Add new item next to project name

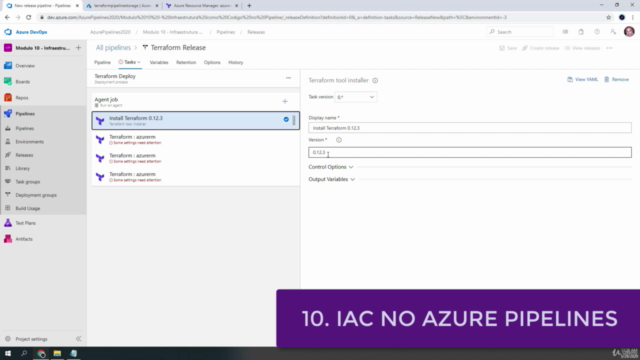point(78,48)
